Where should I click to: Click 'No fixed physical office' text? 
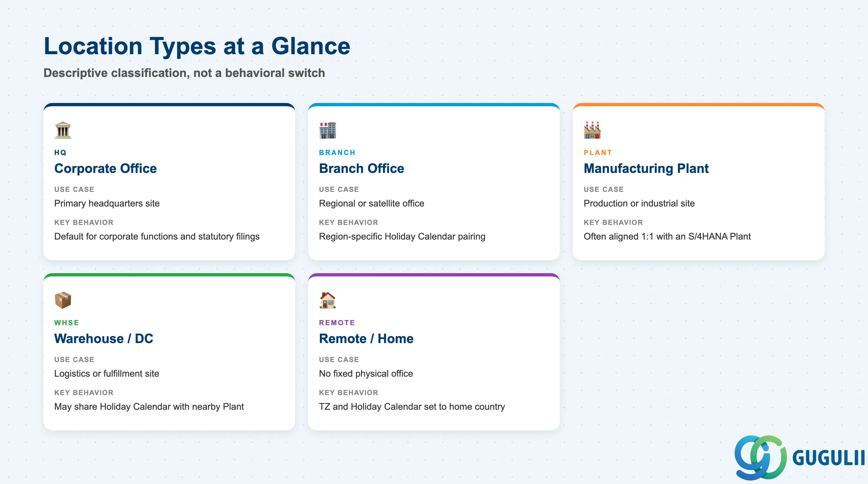[366, 374]
